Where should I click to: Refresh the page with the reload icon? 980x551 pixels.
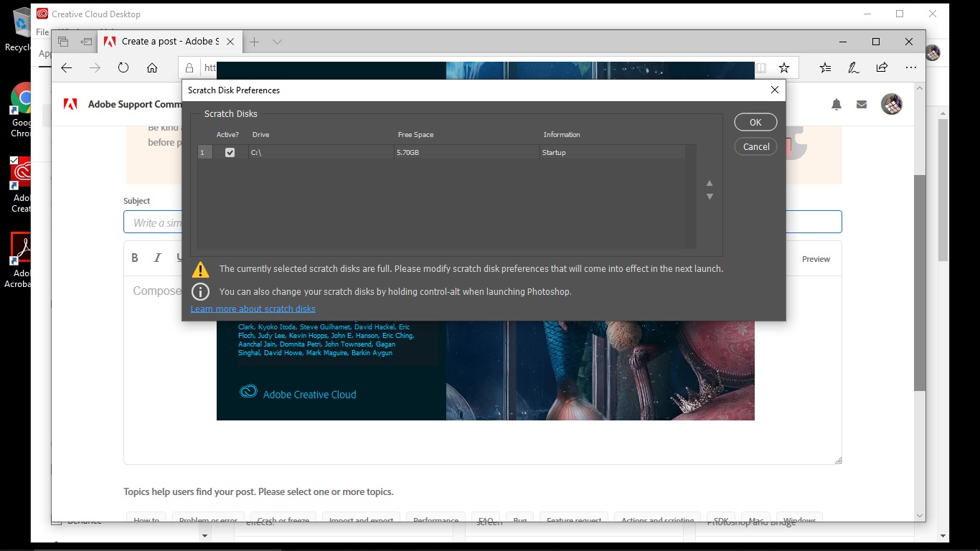point(123,67)
